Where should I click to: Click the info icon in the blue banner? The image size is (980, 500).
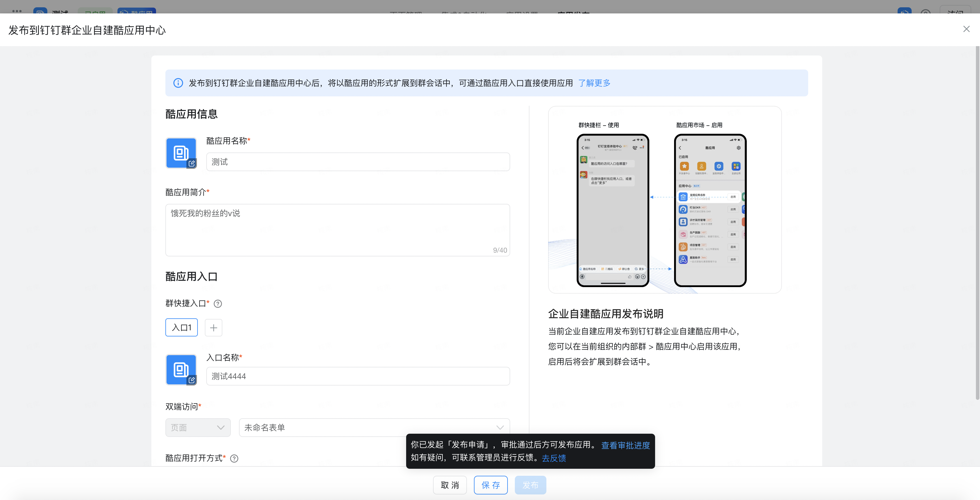pos(178,83)
